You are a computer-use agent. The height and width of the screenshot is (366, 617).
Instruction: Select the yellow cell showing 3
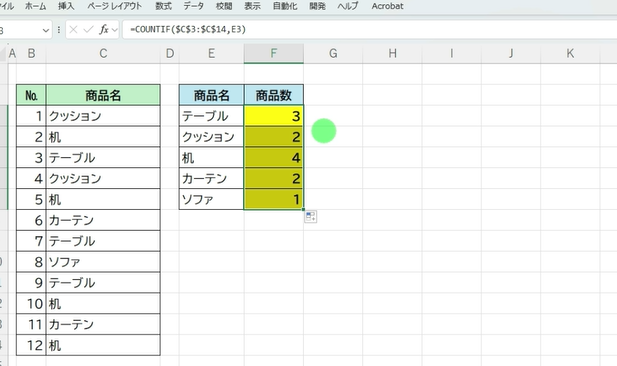click(274, 116)
